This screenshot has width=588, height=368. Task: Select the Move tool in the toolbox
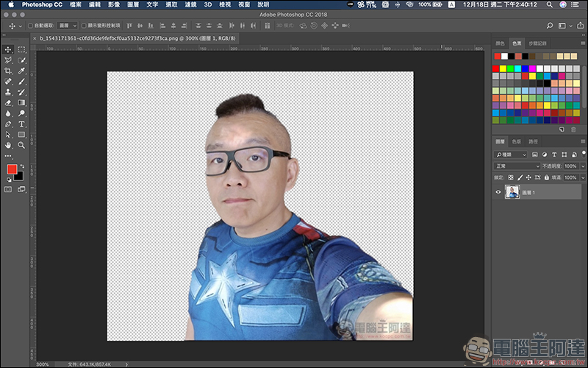pyautogui.click(x=8, y=49)
